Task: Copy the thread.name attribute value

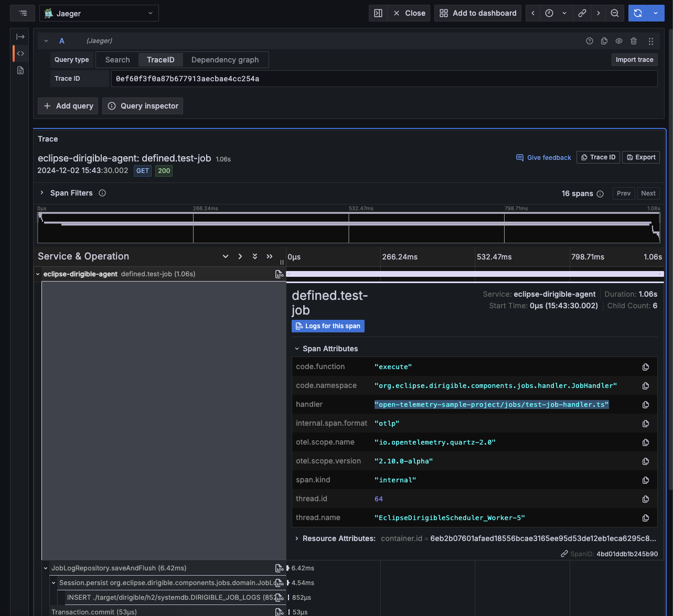Action: (x=646, y=518)
